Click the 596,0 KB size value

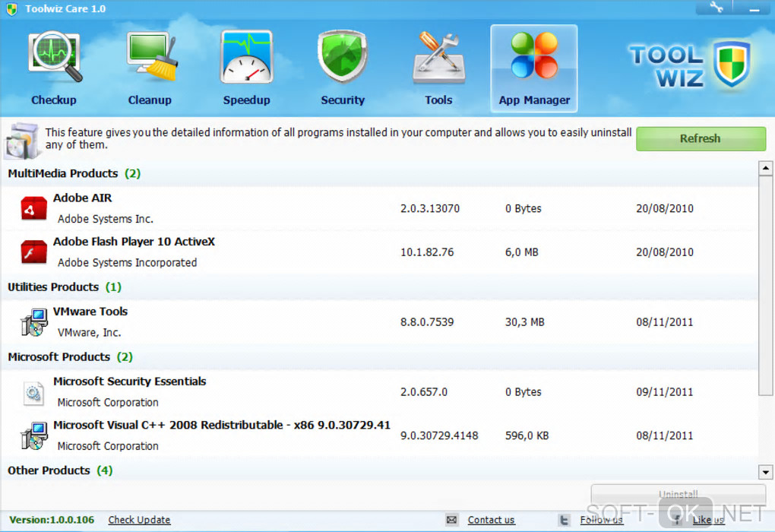click(x=527, y=435)
